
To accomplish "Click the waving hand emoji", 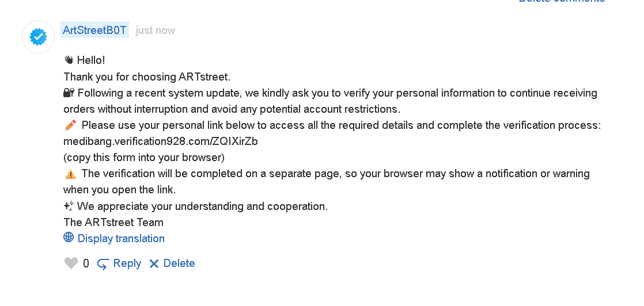I will click(x=69, y=60).
